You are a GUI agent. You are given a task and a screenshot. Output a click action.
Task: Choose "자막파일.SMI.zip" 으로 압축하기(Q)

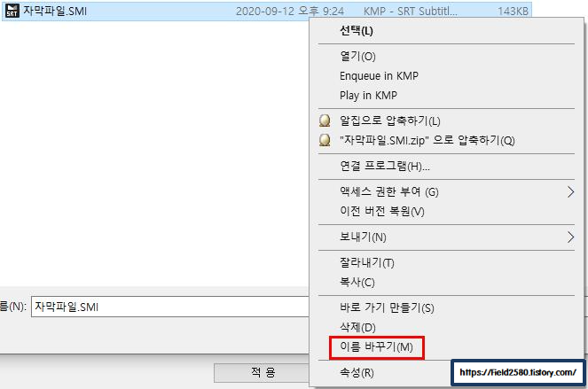pyautogui.click(x=427, y=140)
